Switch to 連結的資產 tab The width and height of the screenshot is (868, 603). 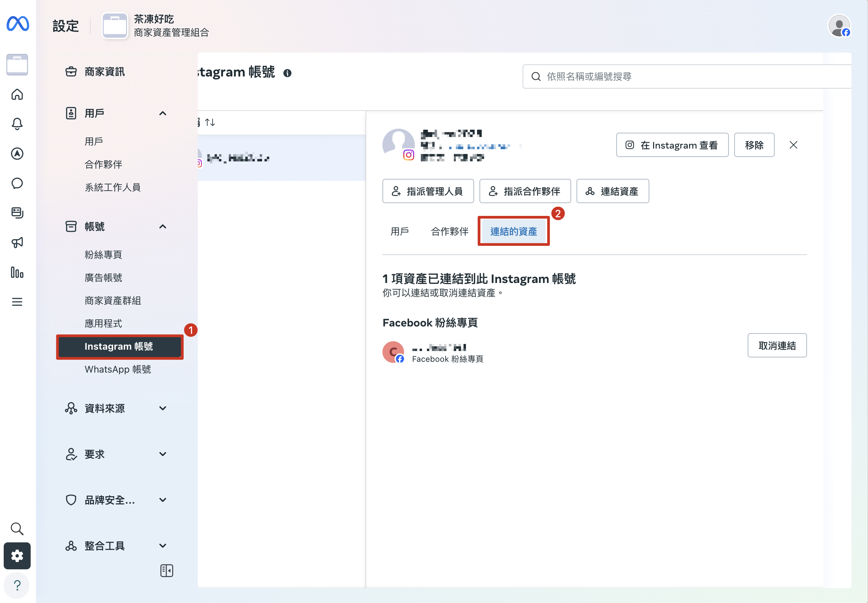514,231
